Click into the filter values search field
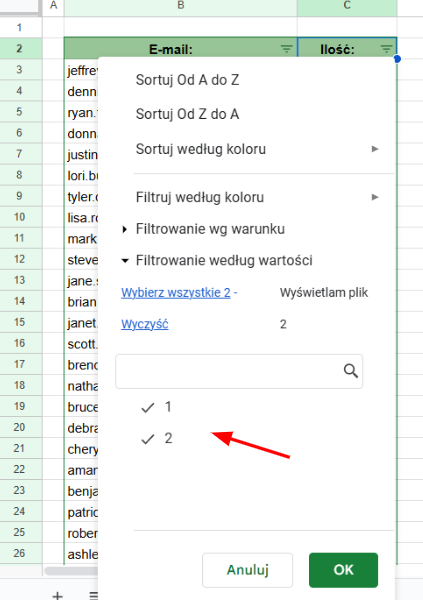423x600 pixels. (x=229, y=371)
